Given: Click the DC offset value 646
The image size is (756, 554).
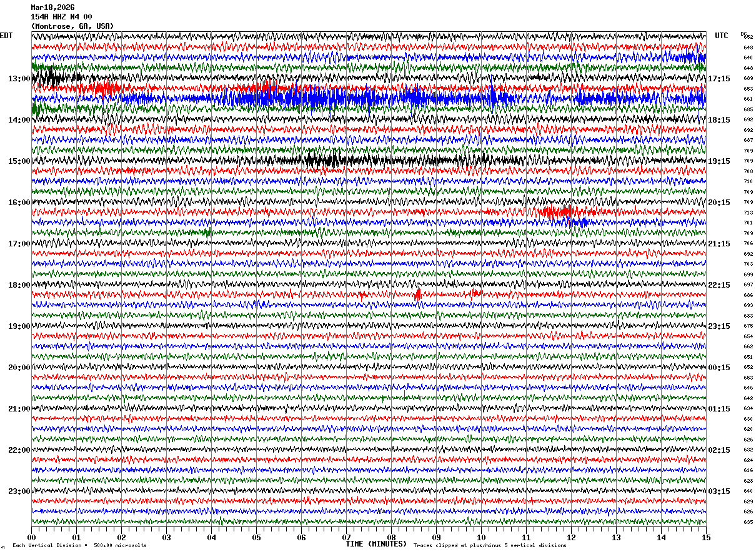Looking at the screenshot, I should click(x=748, y=388).
